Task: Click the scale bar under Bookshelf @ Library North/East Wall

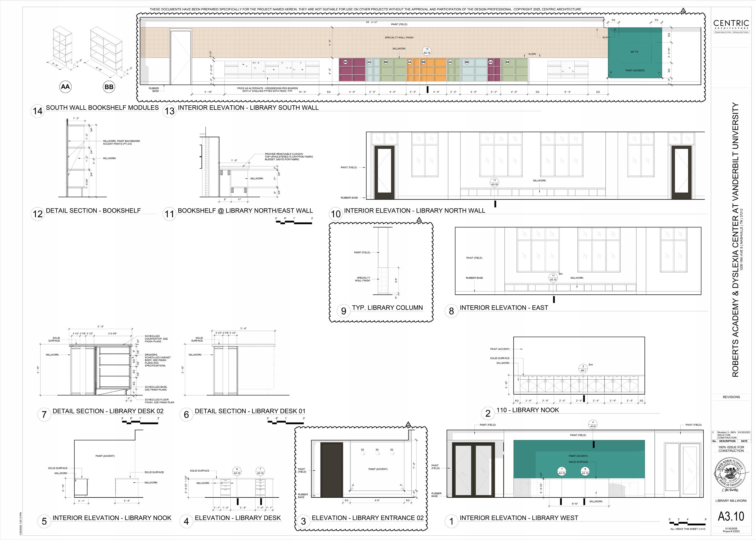Action: [294, 222]
